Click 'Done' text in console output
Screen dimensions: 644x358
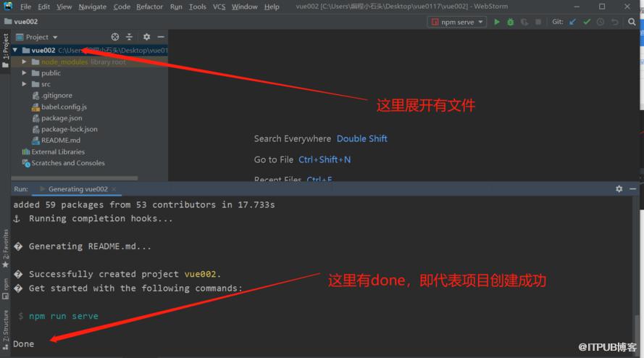tap(23, 344)
